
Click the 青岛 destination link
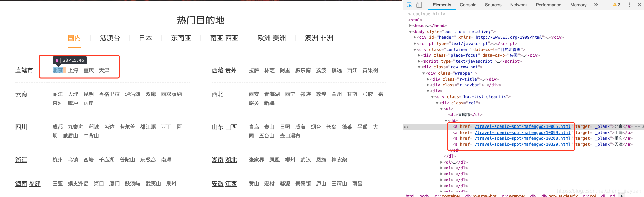254,127
